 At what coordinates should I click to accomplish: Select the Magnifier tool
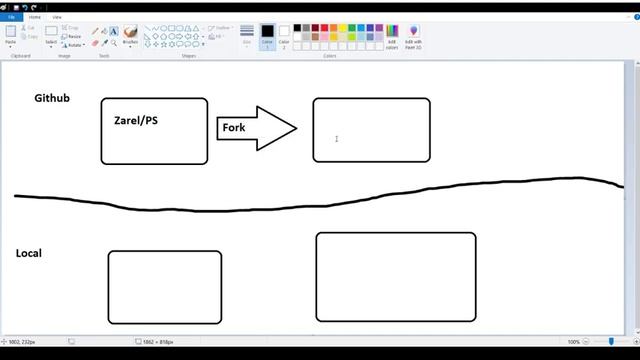[x=114, y=43]
